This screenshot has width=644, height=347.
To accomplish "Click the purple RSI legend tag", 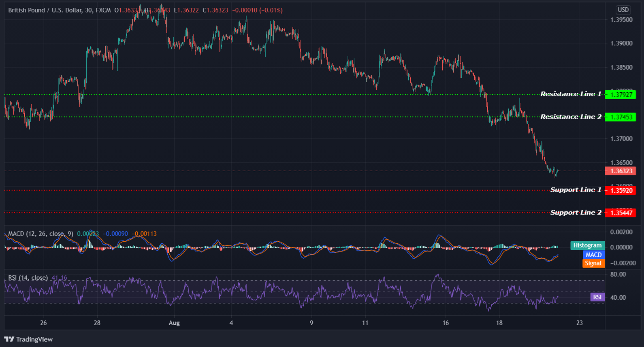I will click(597, 297).
